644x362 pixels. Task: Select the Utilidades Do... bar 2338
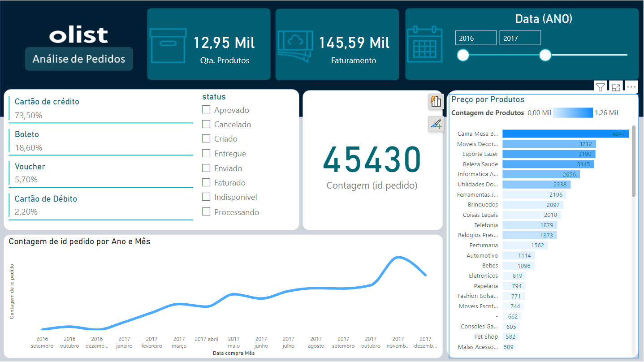[x=536, y=184]
